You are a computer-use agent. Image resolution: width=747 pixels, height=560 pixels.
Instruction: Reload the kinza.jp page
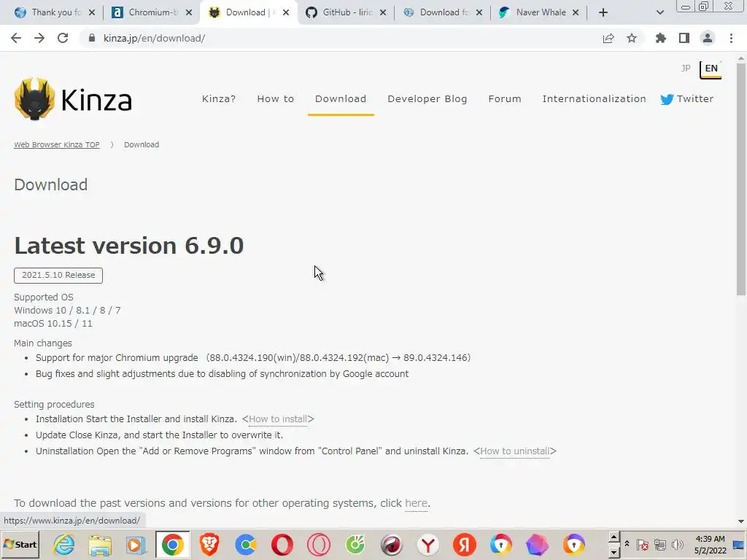pos(63,38)
